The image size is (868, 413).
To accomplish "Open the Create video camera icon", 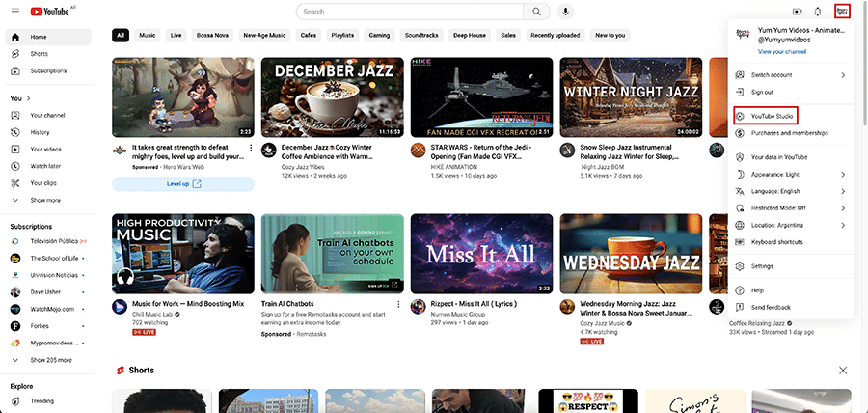I will tap(797, 11).
